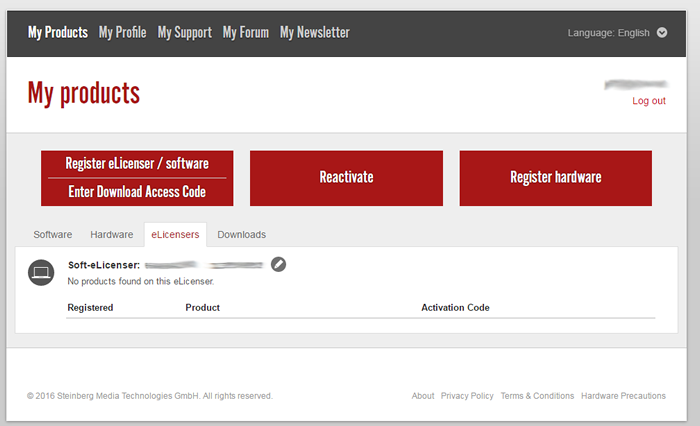700x426 pixels.
Task: Click the laptop Soft-eLicenser icon
Action: point(41,272)
